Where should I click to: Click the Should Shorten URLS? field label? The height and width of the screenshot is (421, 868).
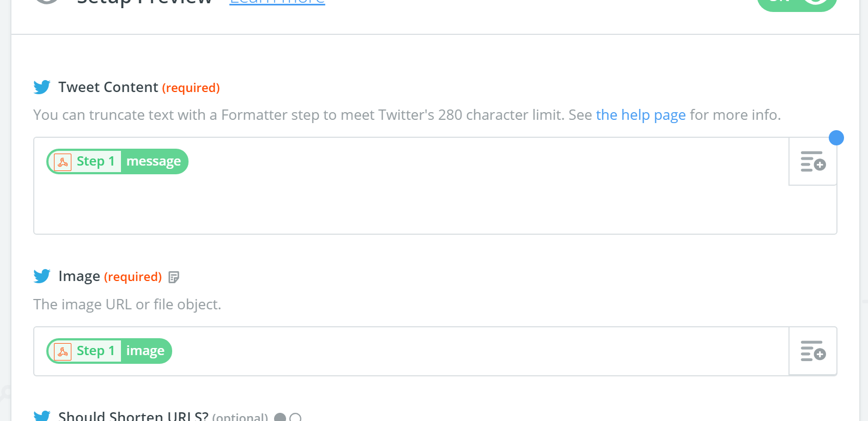(133, 417)
